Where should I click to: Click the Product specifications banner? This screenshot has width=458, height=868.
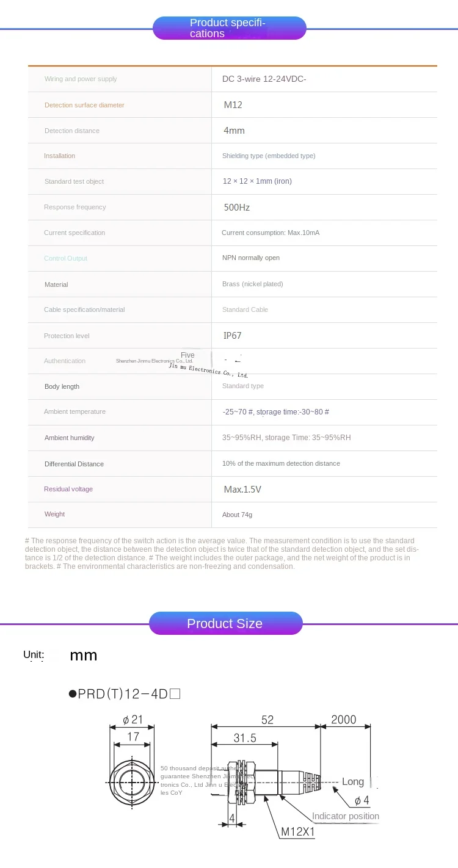click(x=229, y=28)
